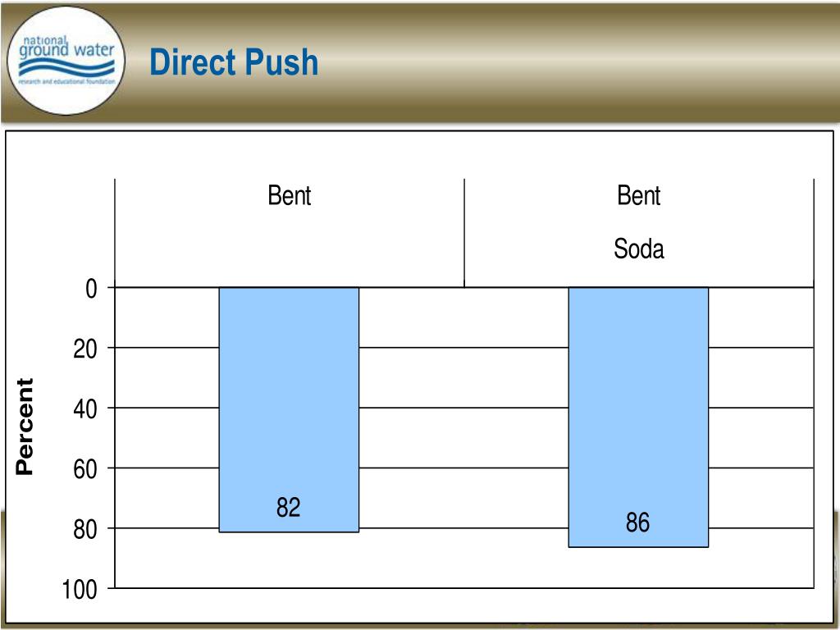Select the 0 axis tick label
This screenshot has width=840, height=630.
point(92,290)
